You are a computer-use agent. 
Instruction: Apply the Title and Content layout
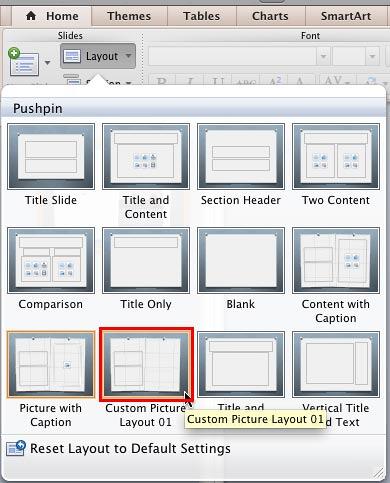pyautogui.click(x=146, y=156)
